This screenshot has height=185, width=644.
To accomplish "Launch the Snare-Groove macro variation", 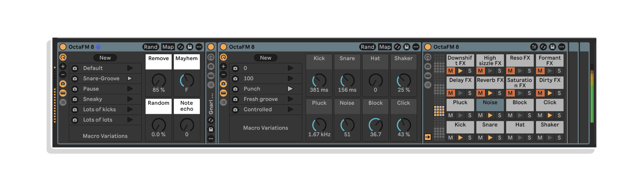I will coord(130,79).
